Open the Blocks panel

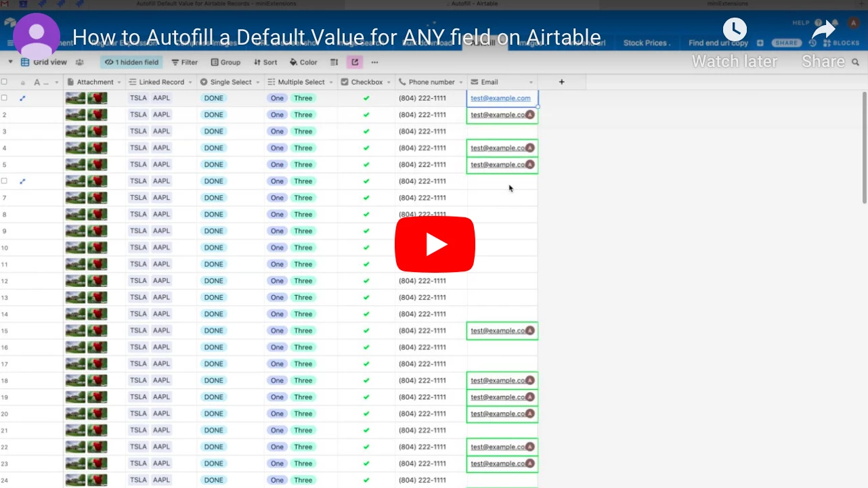[x=841, y=43]
